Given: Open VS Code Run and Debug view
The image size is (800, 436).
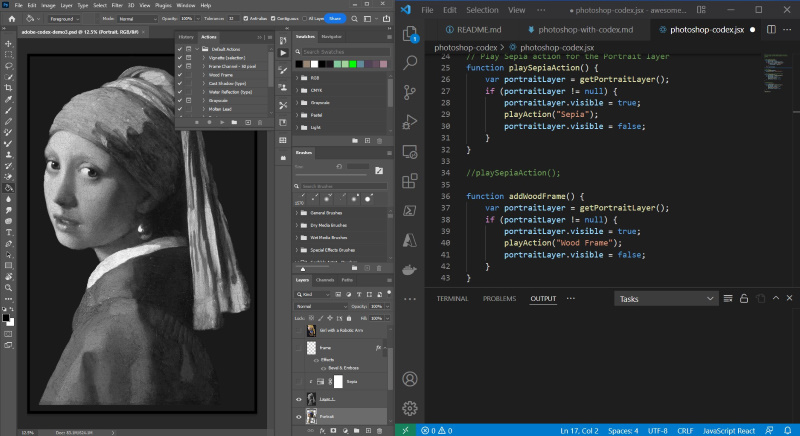Looking at the screenshot, I should click(x=410, y=122).
